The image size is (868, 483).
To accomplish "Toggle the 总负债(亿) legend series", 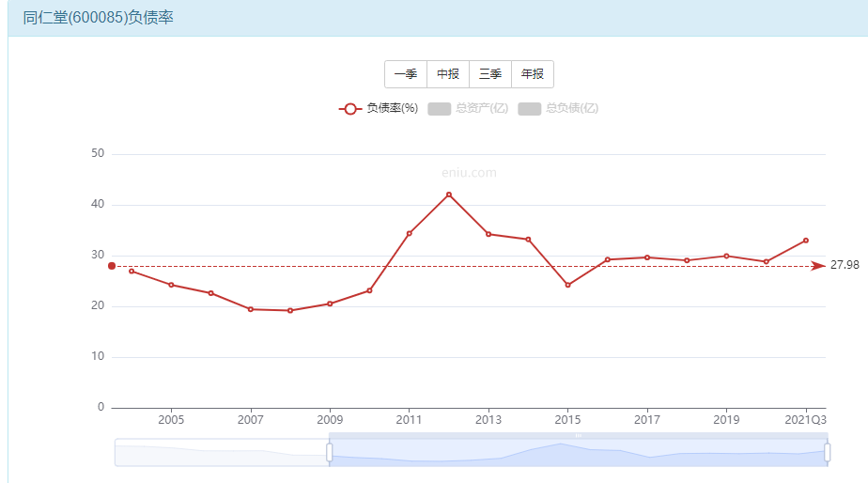I will point(558,109).
